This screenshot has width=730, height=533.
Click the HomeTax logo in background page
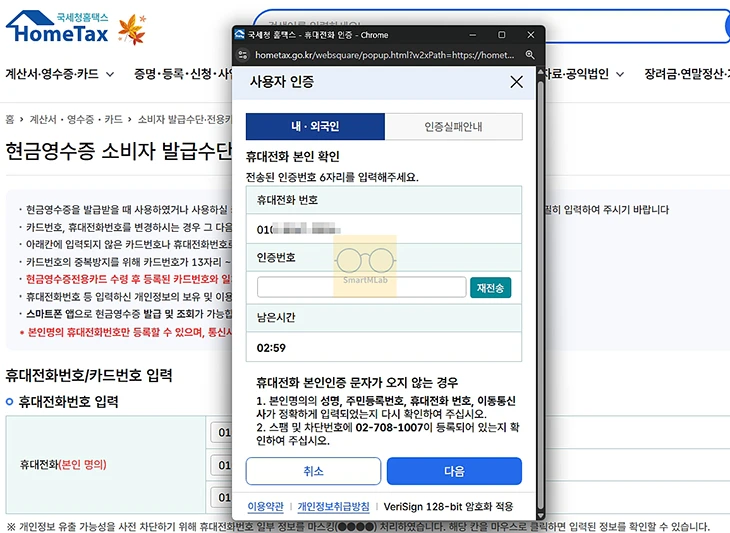coord(57,28)
